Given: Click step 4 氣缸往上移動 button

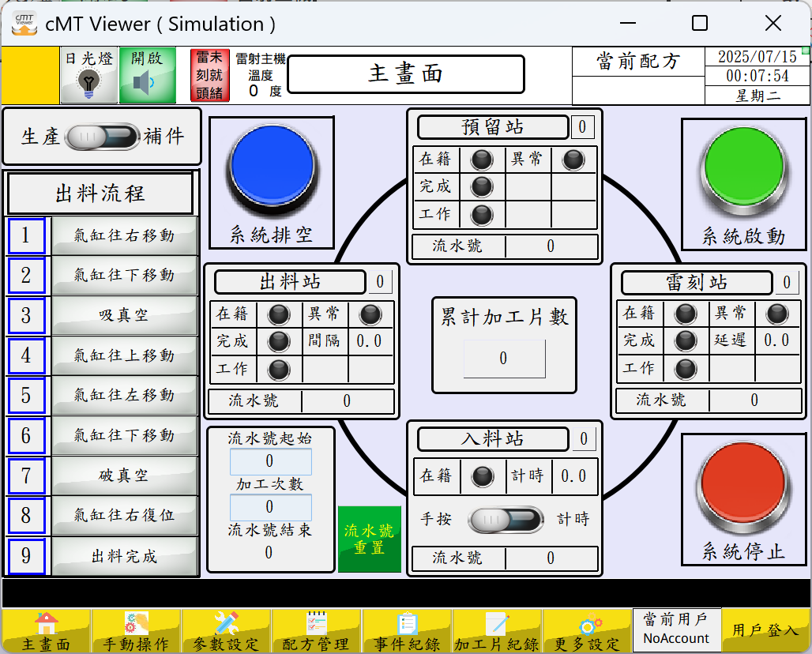Looking at the screenshot, I should [x=125, y=355].
